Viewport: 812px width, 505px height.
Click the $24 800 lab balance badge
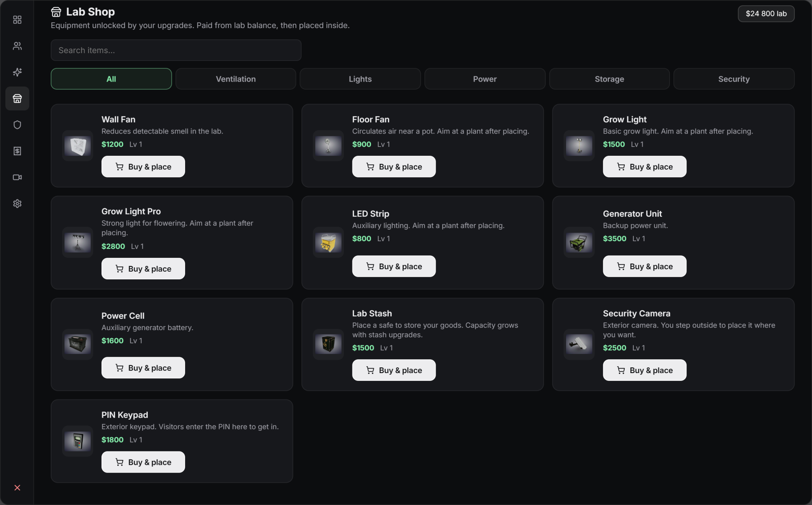[766, 13]
